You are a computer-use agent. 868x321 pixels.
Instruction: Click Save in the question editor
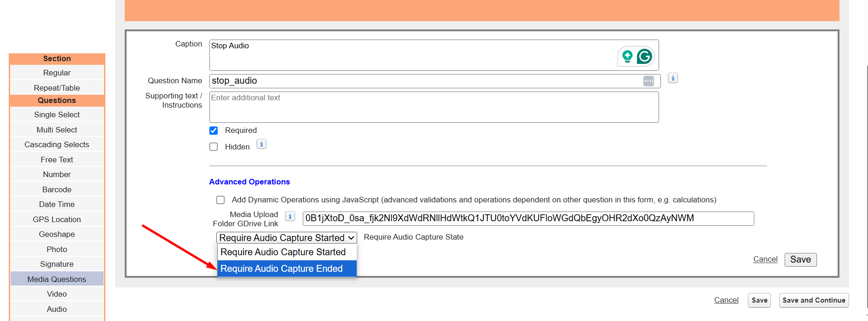point(800,259)
